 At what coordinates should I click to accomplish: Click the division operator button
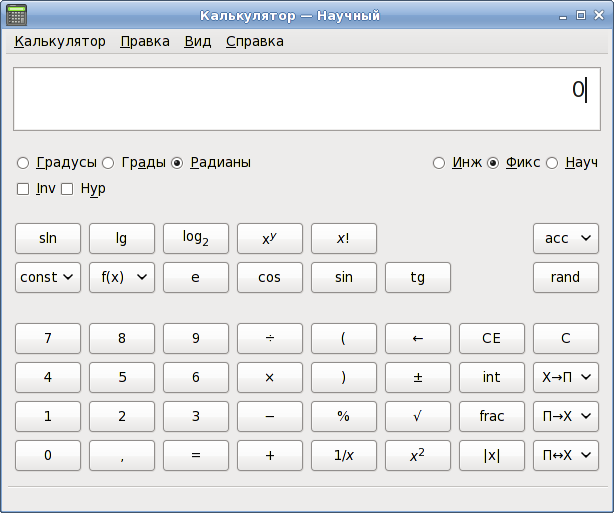coord(270,338)
